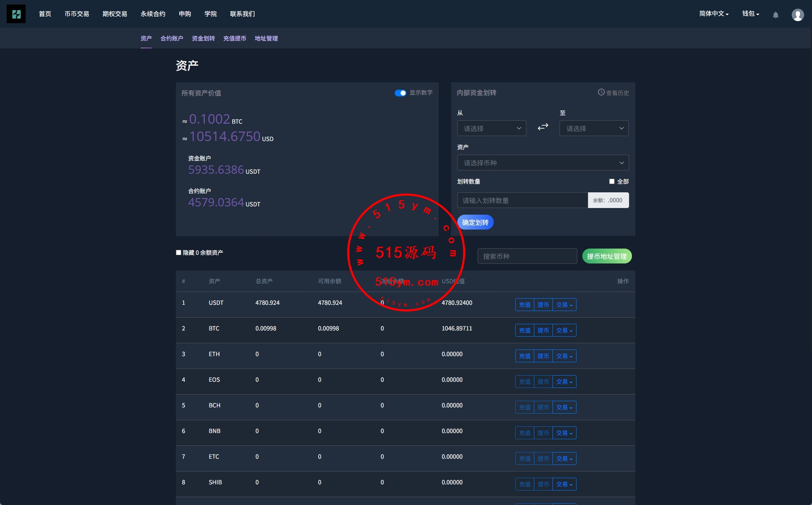Viewport: 812px width, 505px height.
Task: Click deposit button for USDT row
Action: click(524, 305)
